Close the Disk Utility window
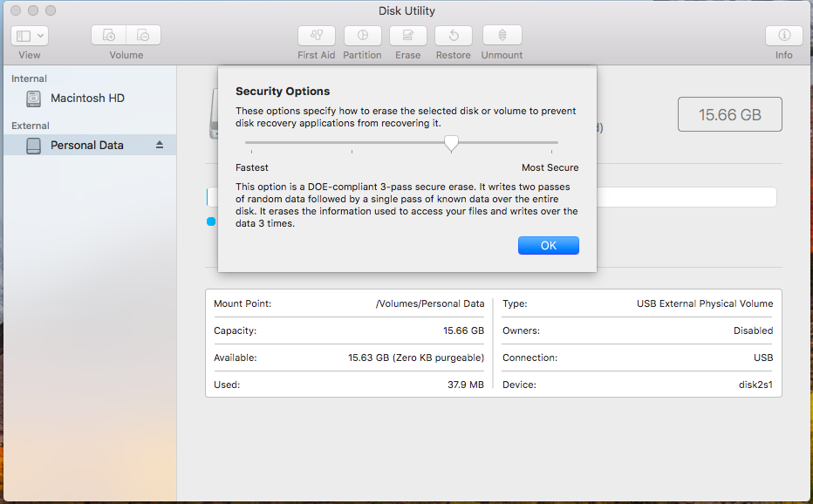The width and height of the screenshot is (813, 504). tap(16, 10)
